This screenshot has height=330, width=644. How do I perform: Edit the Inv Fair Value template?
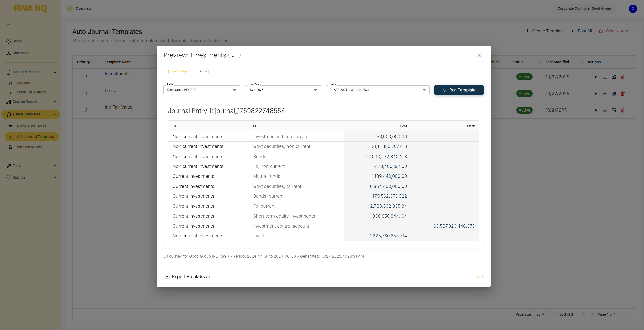pyautogui.click(x=614, y=110)
